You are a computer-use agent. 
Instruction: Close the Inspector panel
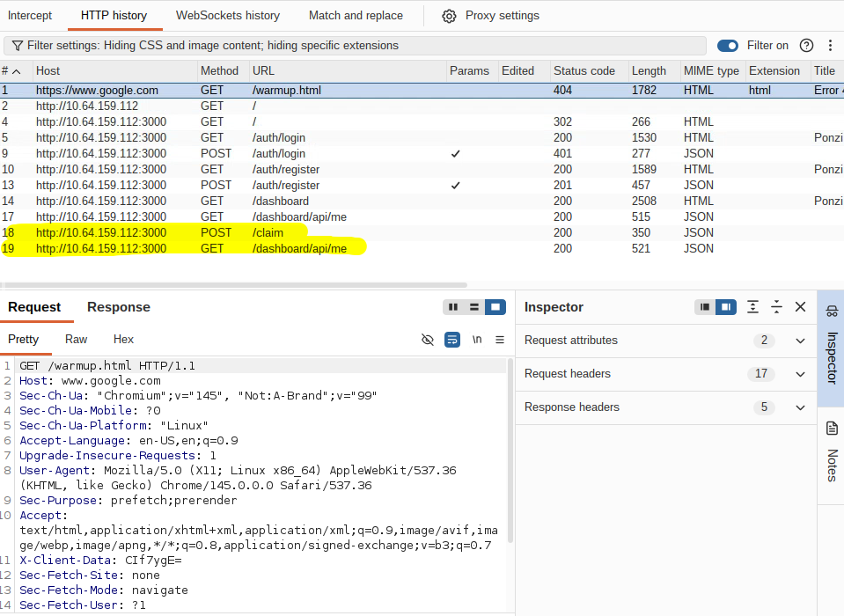coord(800,306)
